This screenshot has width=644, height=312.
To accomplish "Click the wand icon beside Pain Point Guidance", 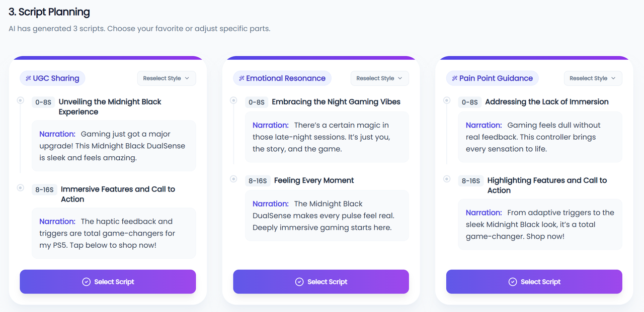I will [455, 78].
